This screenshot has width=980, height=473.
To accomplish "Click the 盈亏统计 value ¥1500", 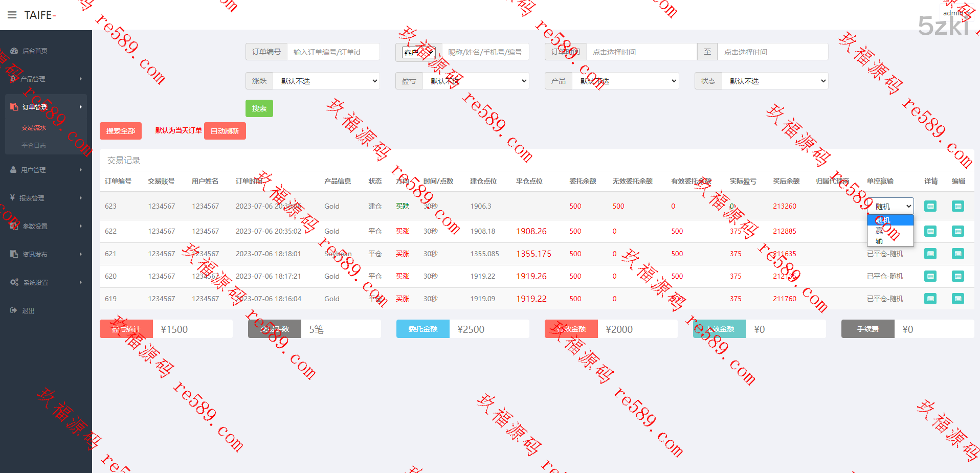I will 174,329.
